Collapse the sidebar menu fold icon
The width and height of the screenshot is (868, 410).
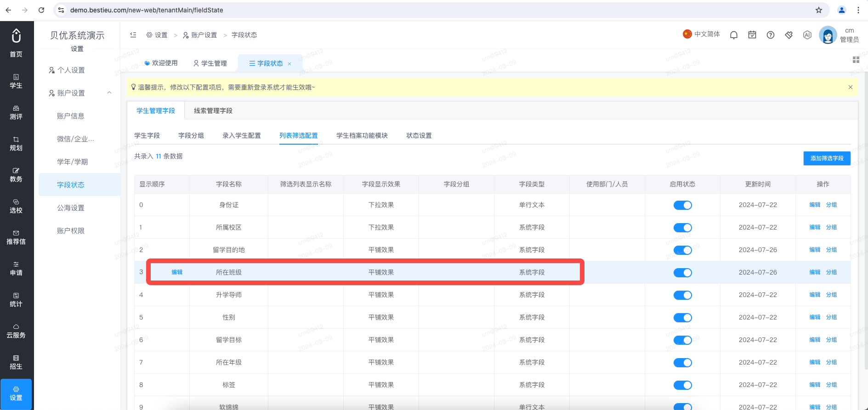click(133, 35)
